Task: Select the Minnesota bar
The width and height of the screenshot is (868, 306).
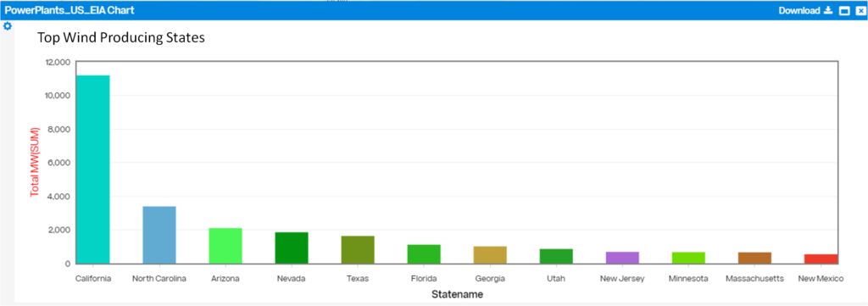Action: coord(688,258)
